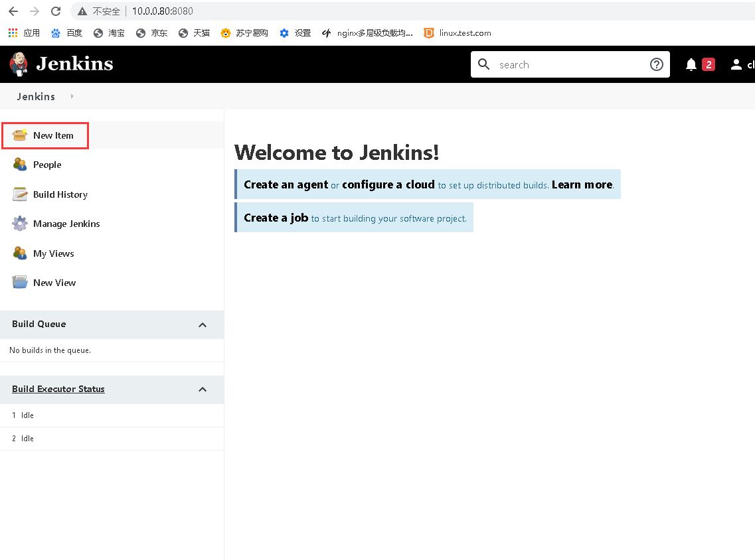Click the Learn more link
This screenshot has height=560, width=755.
click(x=582, y=184)
